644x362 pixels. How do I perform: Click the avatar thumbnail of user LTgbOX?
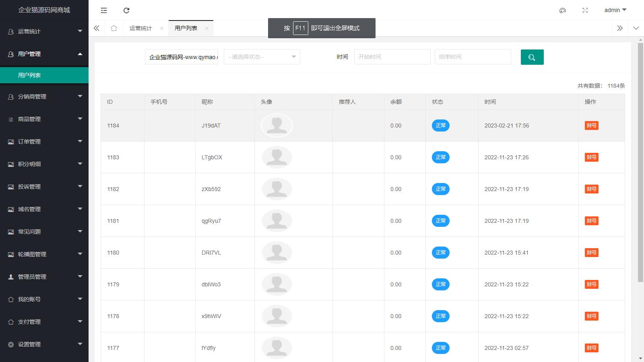[x=277, y=157]
